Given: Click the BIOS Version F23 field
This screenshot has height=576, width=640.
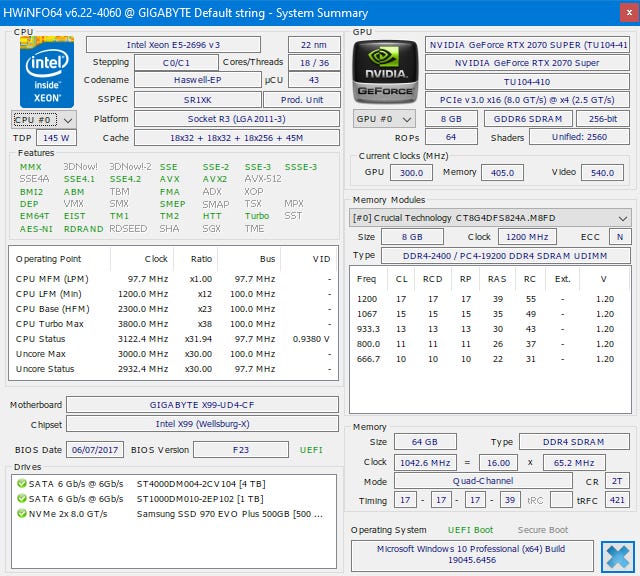Looking at the screenshot, I should (241, 450).
